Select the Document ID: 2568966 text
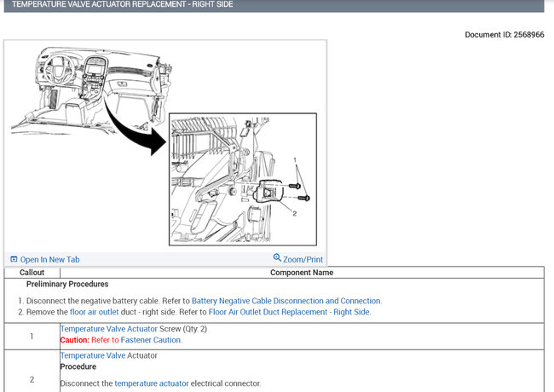This screenshot has width=554, height=392. (505, 35)
